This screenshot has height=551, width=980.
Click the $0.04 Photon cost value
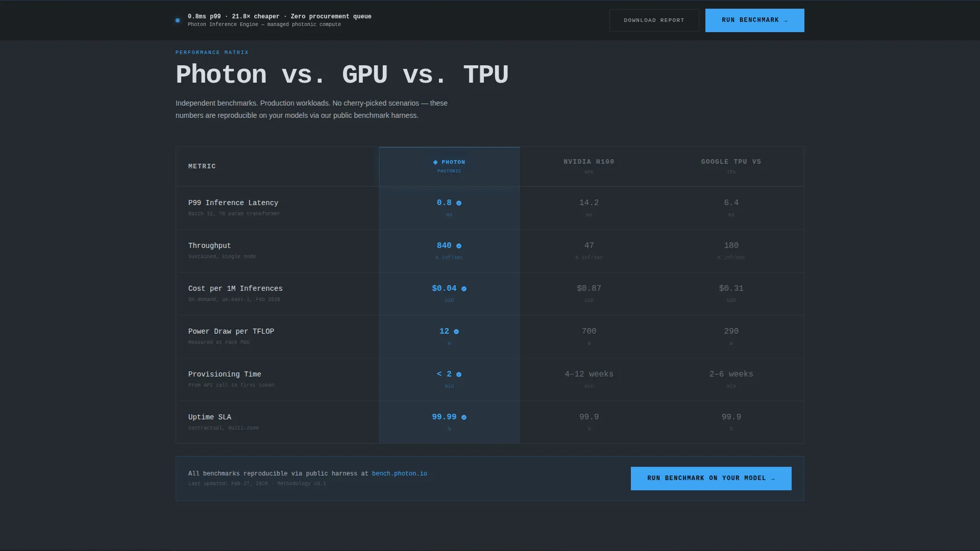(444, 289)
